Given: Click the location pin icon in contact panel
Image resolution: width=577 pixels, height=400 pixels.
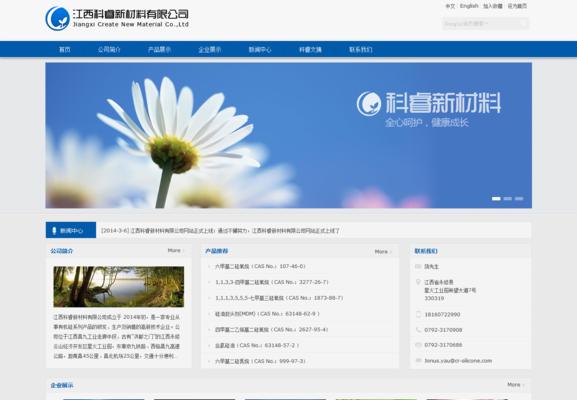Looking at the screenshot, I should click(418, 282).
